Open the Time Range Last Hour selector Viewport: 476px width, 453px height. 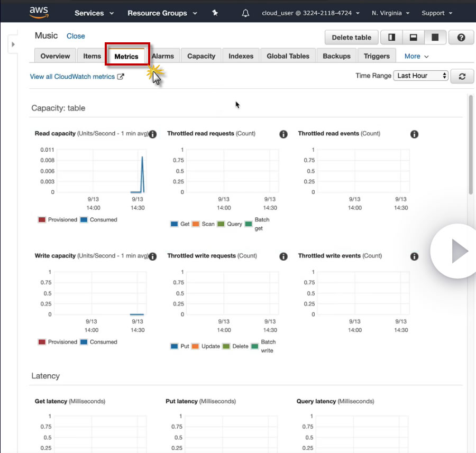[420, 76]
